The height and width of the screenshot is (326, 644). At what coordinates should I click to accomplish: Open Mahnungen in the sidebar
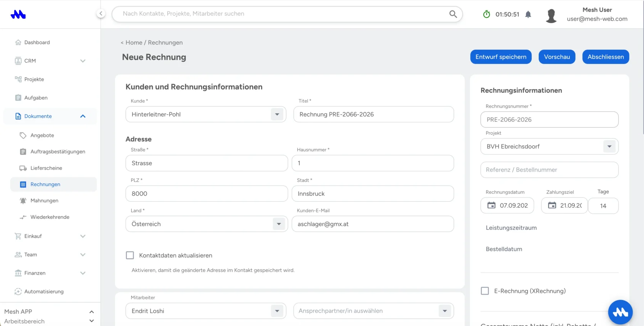click(44, 201)
